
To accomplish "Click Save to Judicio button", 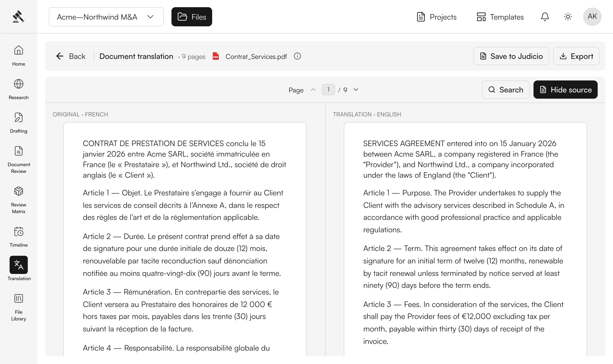I will [x=511, y=56].
